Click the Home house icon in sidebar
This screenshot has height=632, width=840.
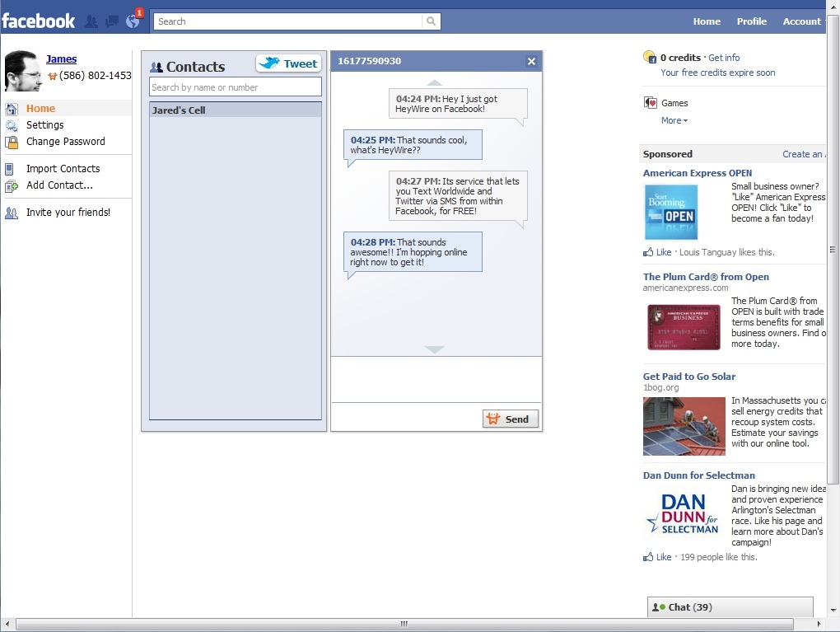12,109
